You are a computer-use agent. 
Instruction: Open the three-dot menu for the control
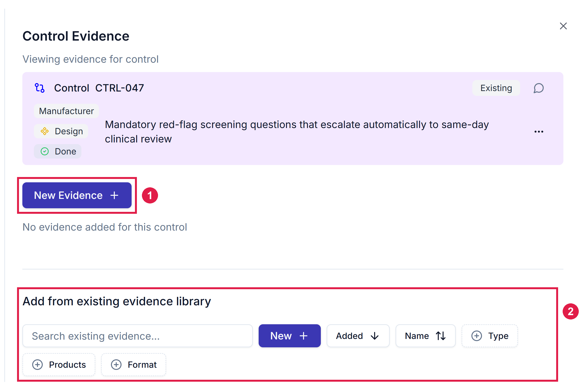[x=538, y=131]
